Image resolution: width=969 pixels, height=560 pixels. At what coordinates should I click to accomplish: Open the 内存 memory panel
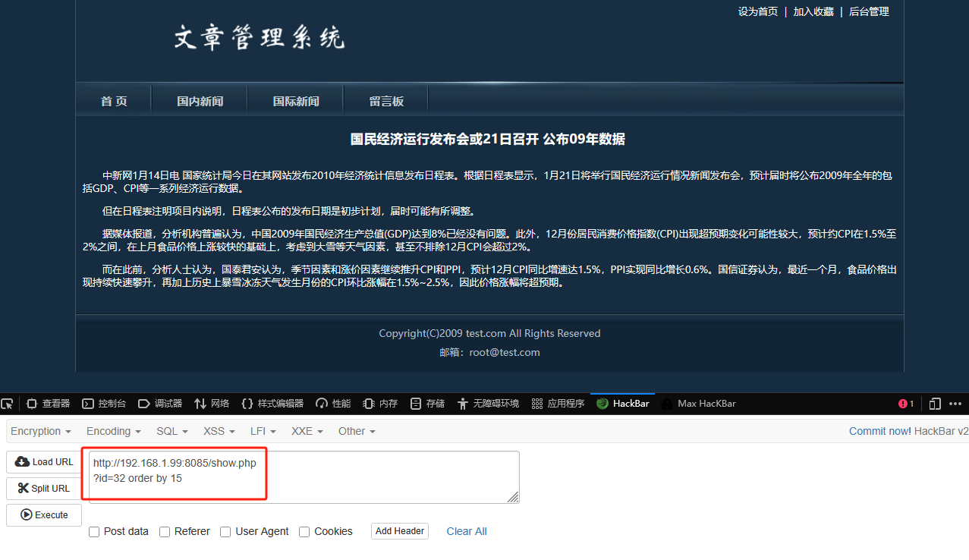pos(380,404)
